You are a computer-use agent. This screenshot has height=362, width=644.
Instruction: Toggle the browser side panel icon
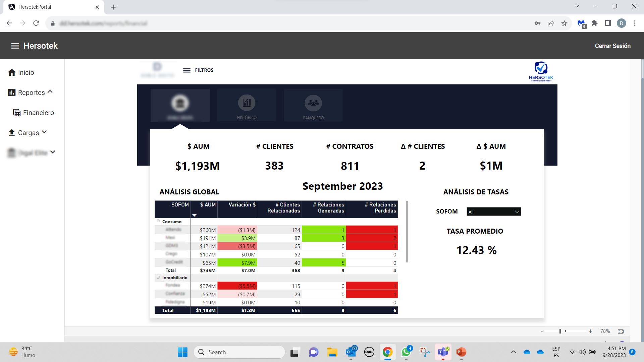click(x=608, y=23)
